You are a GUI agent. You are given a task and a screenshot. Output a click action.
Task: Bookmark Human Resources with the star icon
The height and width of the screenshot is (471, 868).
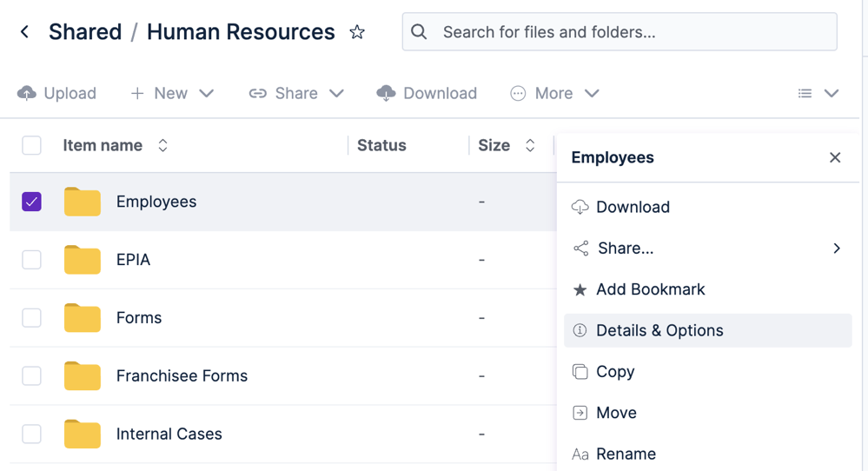coord(357,32)
